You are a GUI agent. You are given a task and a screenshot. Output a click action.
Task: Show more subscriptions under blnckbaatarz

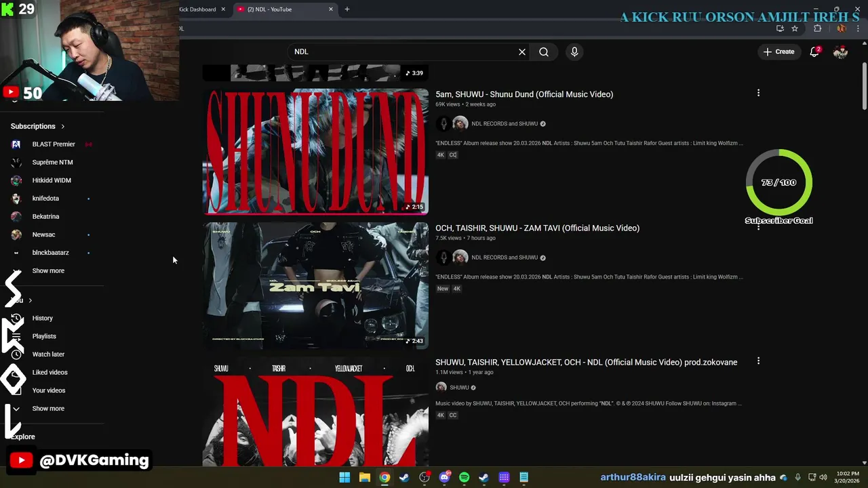click(x=48, y=270)
